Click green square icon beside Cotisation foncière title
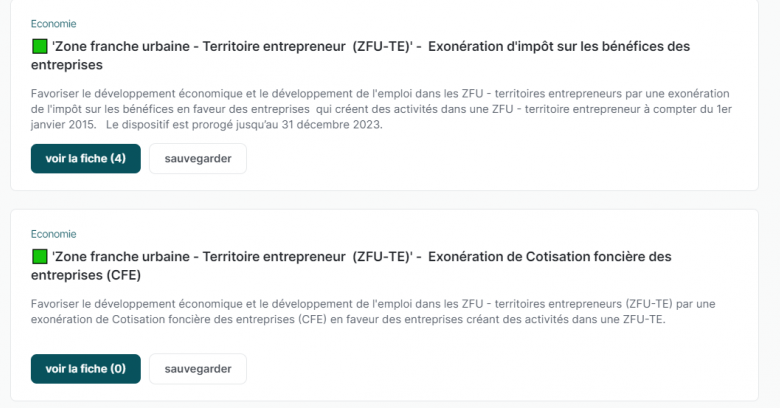 pyautogui.click(x=40, y=257)
